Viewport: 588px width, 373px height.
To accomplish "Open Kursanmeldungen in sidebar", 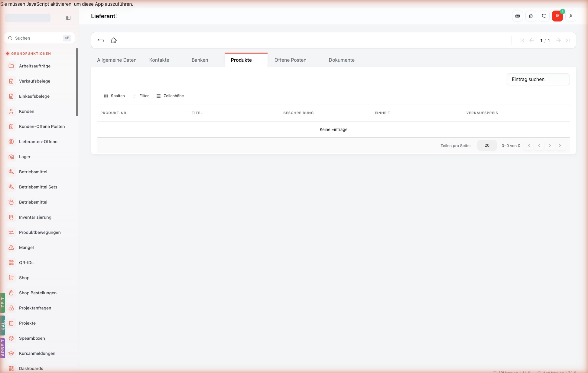I will click(x=40, y=353).
